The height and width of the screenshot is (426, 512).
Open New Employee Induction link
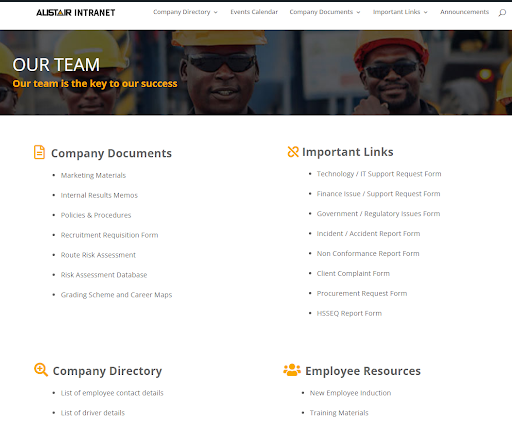coord(350,393)
